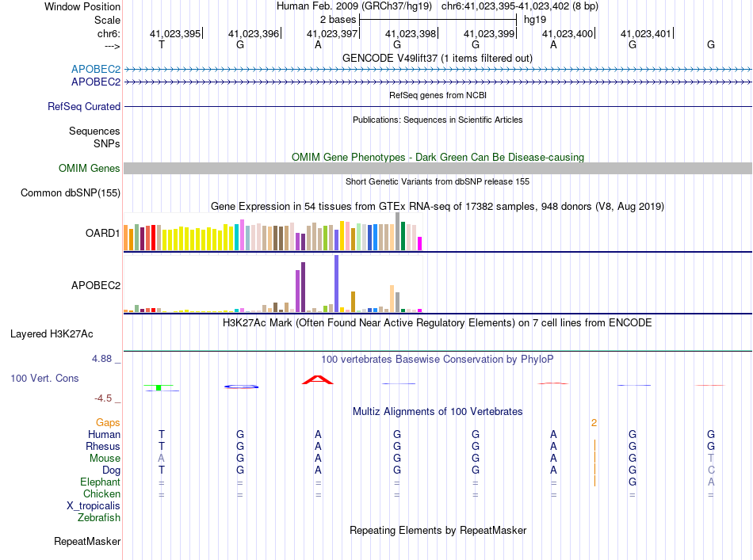753x560 pixels.
Task: Click the gray OMIM Genes item bar
Action: (x=438, y=168)
